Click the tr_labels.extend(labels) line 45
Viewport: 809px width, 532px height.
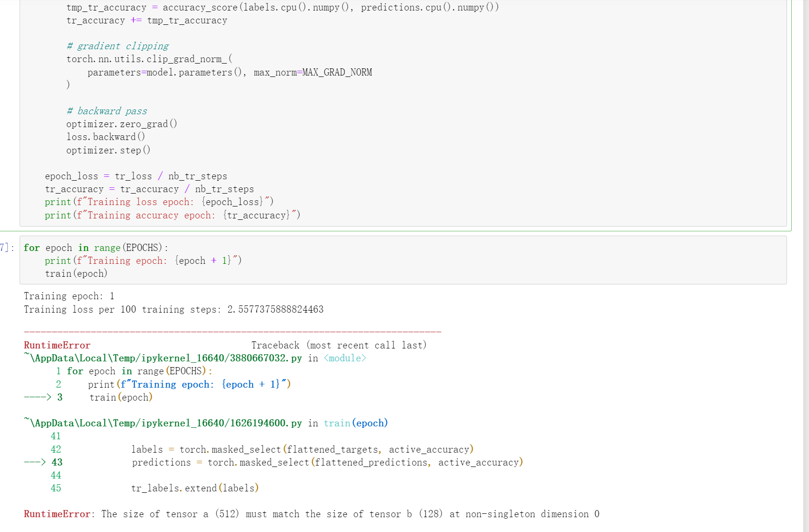[x=195, y=488]
